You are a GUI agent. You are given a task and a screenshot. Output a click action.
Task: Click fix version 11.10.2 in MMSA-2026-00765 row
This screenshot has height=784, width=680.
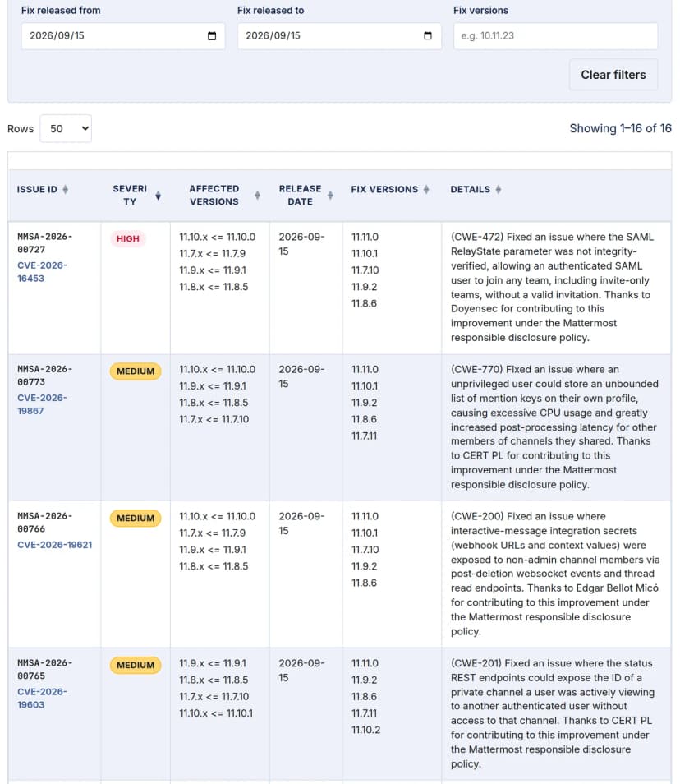[365, 730]
